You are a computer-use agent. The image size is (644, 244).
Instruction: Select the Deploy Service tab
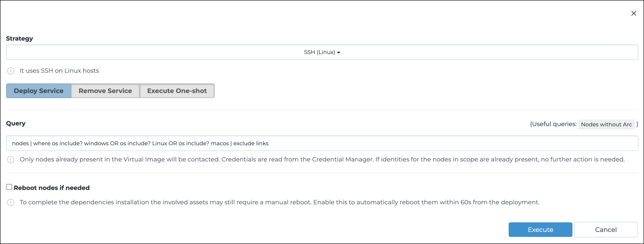(39, 91)
